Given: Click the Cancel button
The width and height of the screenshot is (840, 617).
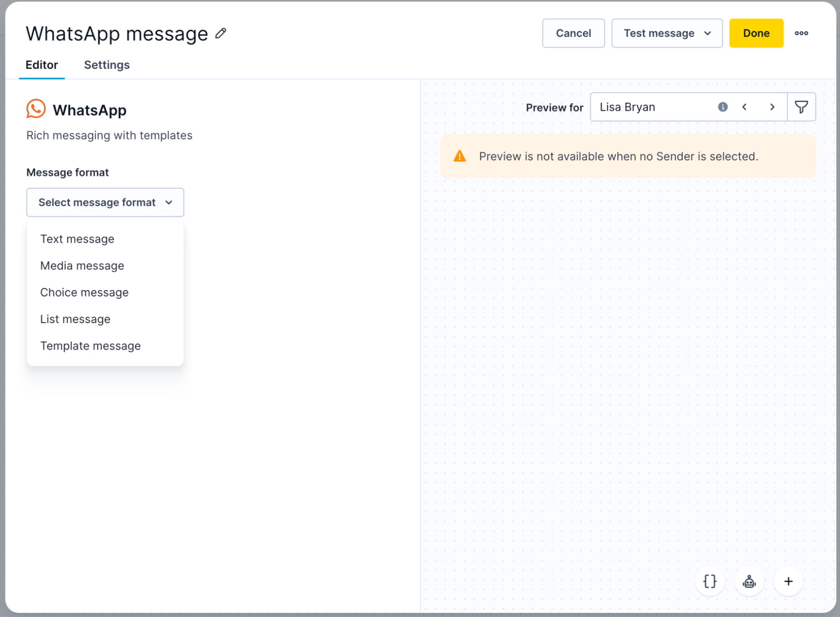Looking at the screenshot, I should click(x=573, y=33).
